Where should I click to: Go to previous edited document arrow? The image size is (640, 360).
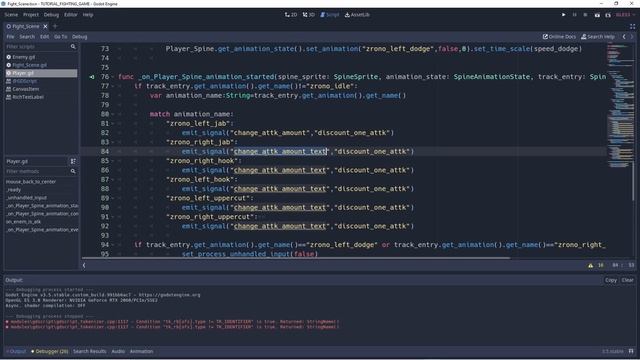[624, 37]
